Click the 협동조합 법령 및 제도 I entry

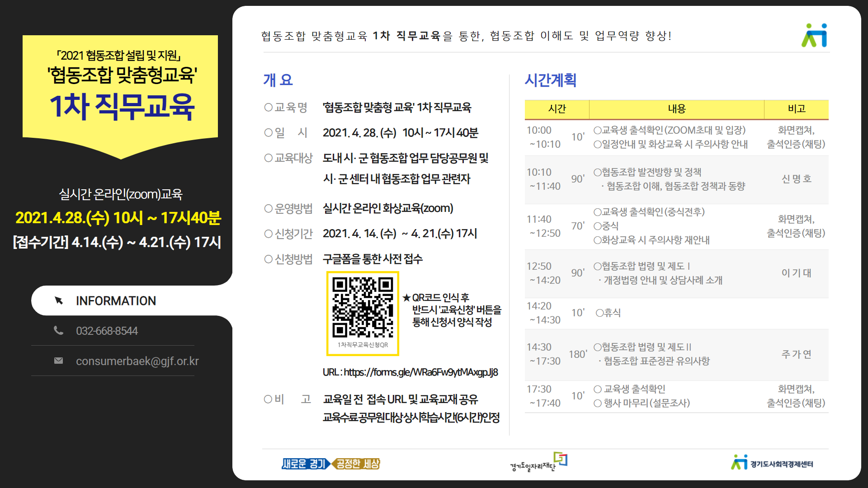(x=642, y=266)
